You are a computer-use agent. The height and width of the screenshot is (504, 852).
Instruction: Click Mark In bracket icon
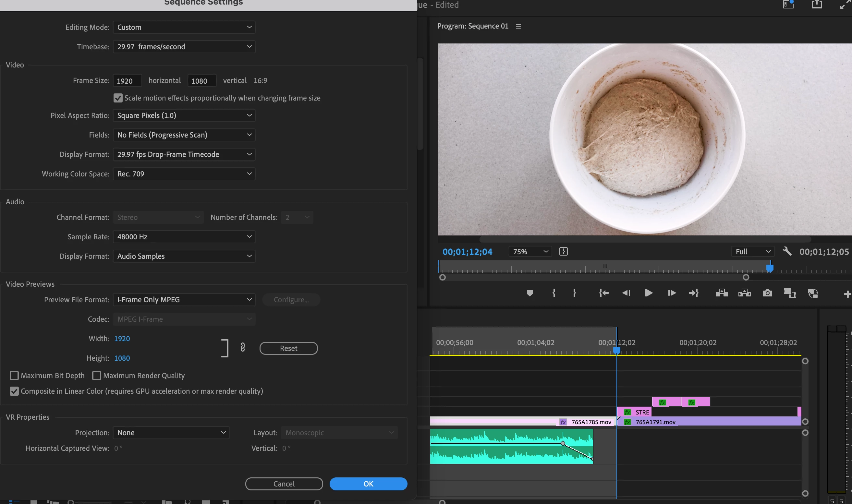554,293
